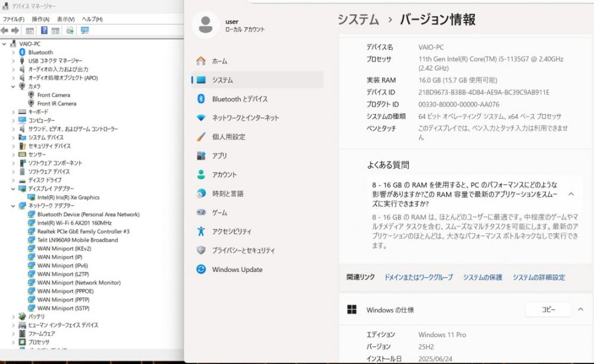Open the ファイル(F) menu in Device Manager
The image size is (594, 364).
13,19
